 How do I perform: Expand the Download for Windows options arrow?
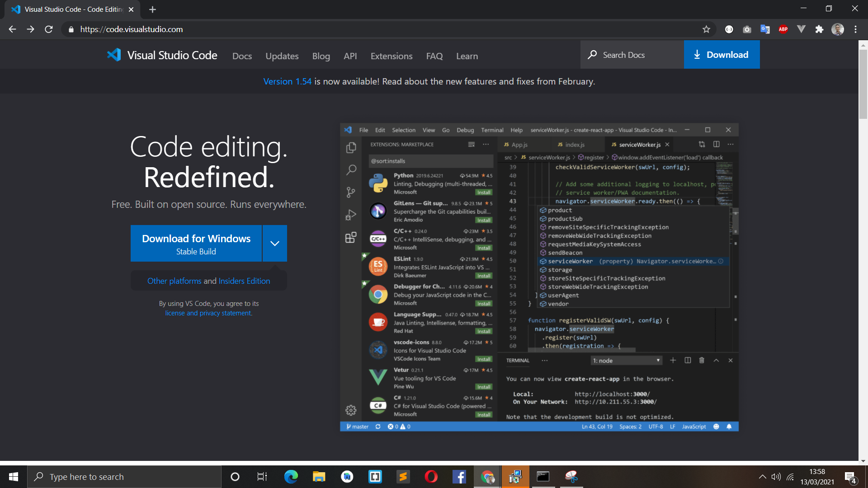[274, 243]
